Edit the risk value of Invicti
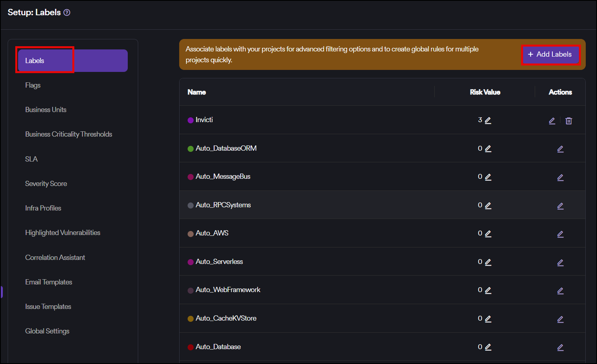The width and height of the screenshot is (597, 364). coord(488,120)
